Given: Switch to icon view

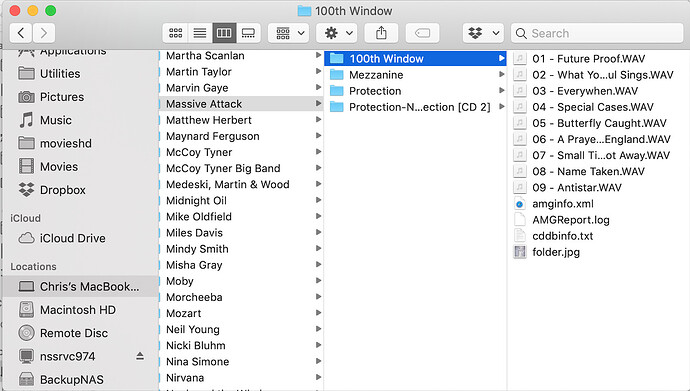Looking at the screenshot, I should pos(176,33).
